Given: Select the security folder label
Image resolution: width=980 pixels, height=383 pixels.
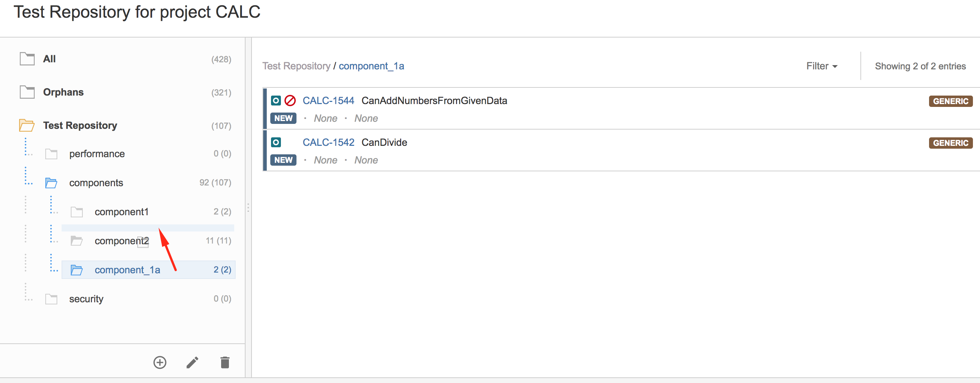Looking at the screenshot, I should (86, 299).
